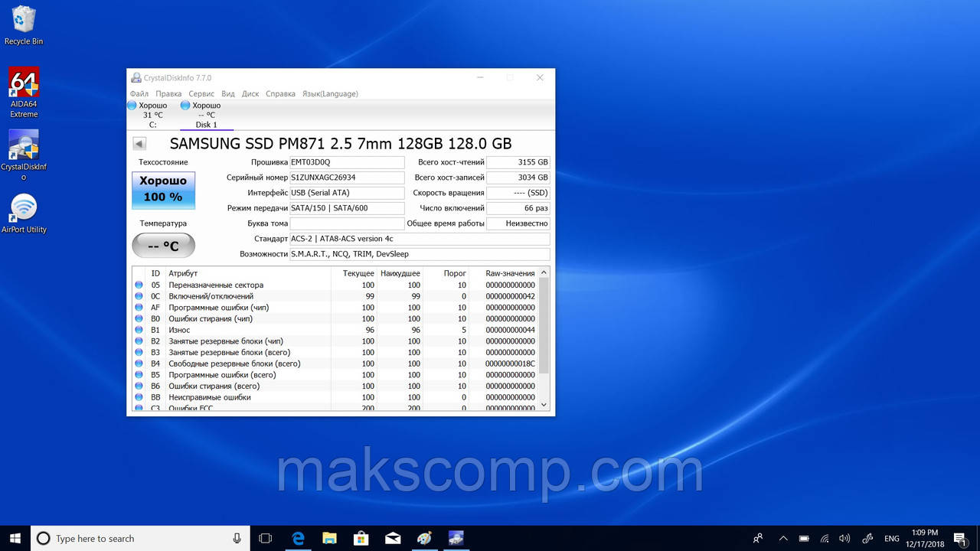Open the Вид menu
Screen dimensions: 980x551
(x=228, y=93)
